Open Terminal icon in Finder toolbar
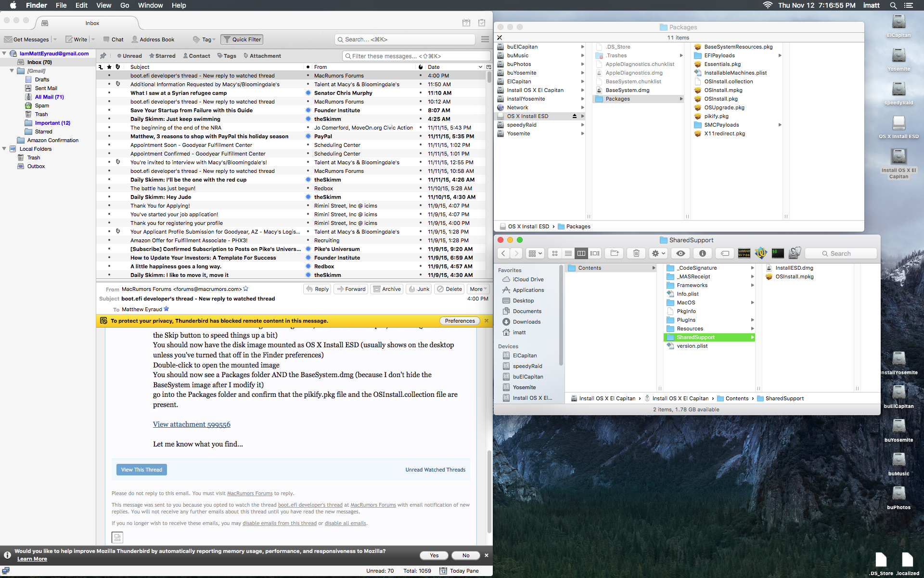The width and height of the screenshot is (924, 578). point(778,253)
